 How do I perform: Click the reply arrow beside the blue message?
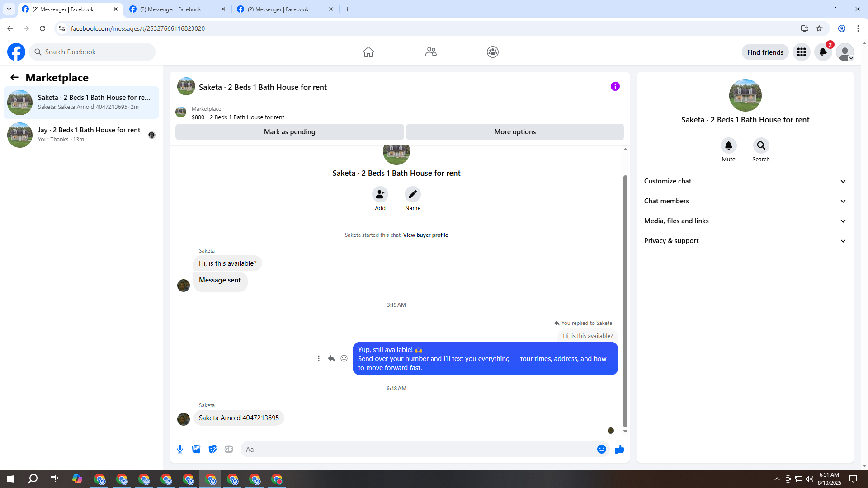click(x=331, y=358)
